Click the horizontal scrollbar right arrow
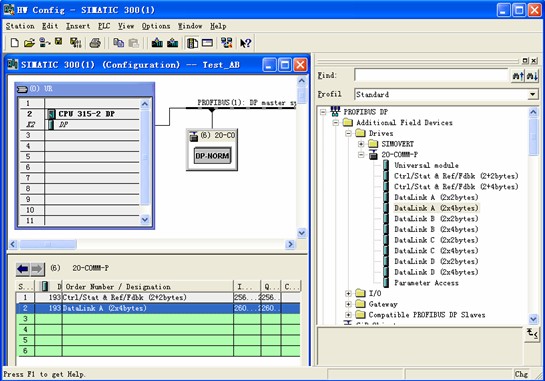This screenshot has width=545, height=381. pos(290,244)
